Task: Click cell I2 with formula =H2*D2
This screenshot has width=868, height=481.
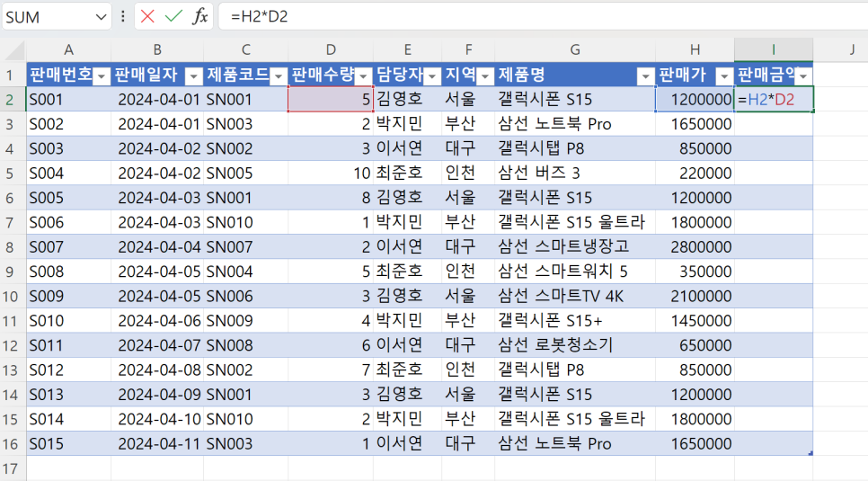Action: pos(774,99)
